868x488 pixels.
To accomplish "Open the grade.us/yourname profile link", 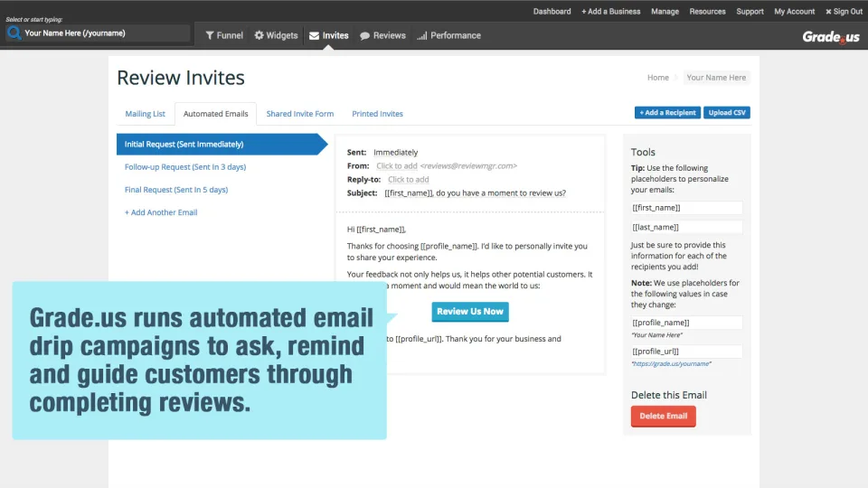I will tap(671, 363).
